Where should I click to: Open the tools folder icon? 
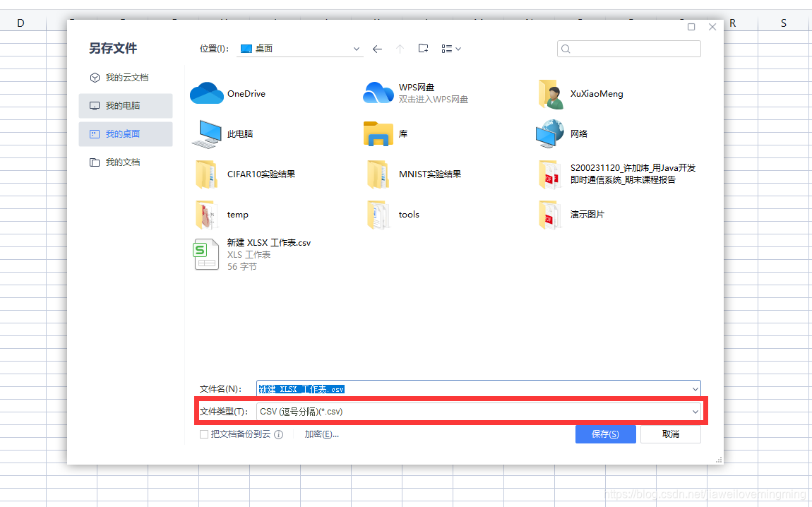click(378, 215)
